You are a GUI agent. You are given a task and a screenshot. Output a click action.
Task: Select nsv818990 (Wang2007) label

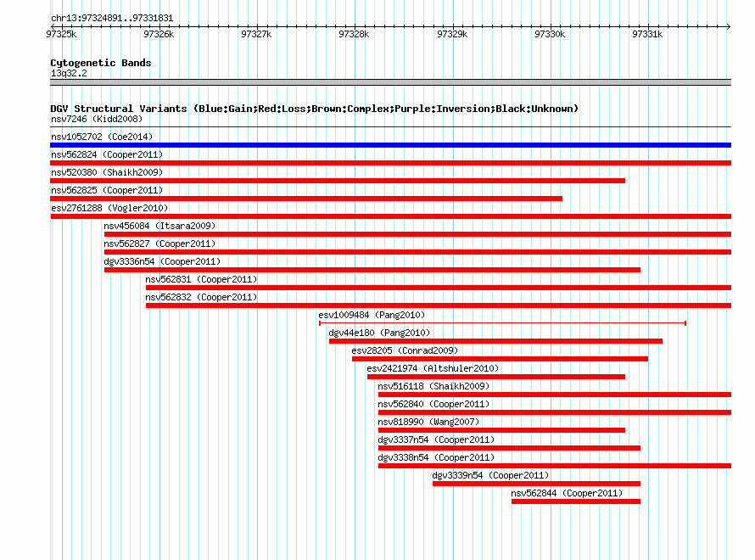(428, 422)
